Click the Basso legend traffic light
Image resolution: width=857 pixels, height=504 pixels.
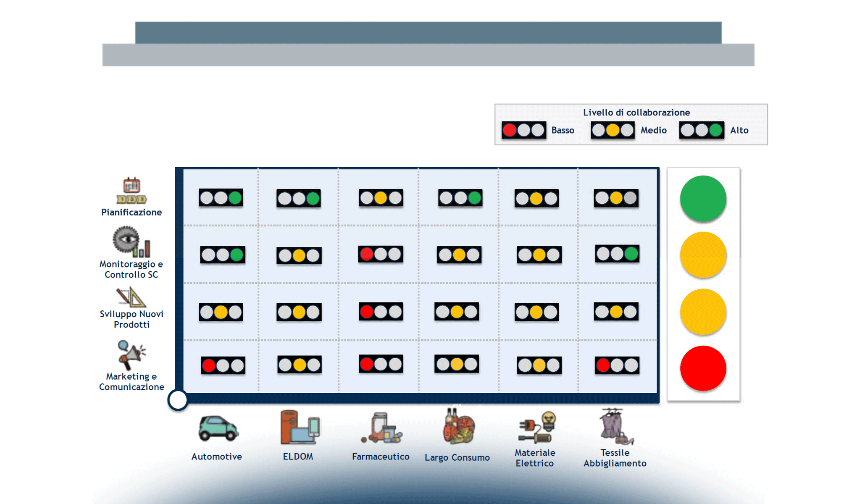coord(524,130)
